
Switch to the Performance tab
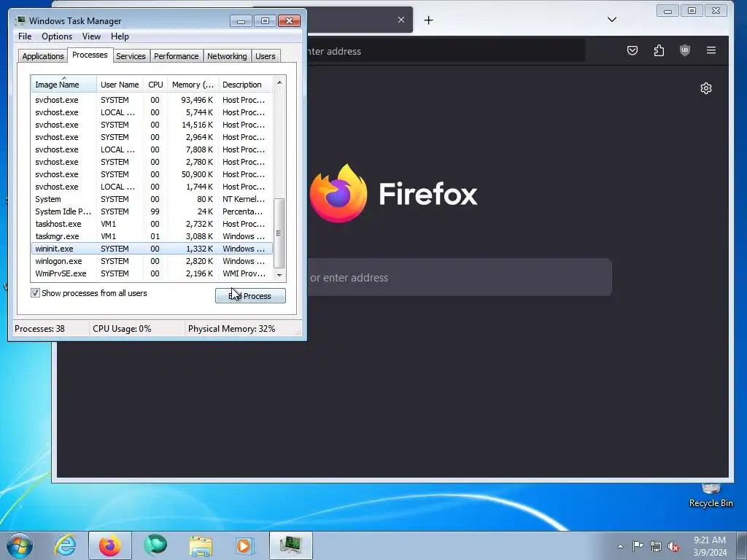pyautogui.click(x=177, y=56)
